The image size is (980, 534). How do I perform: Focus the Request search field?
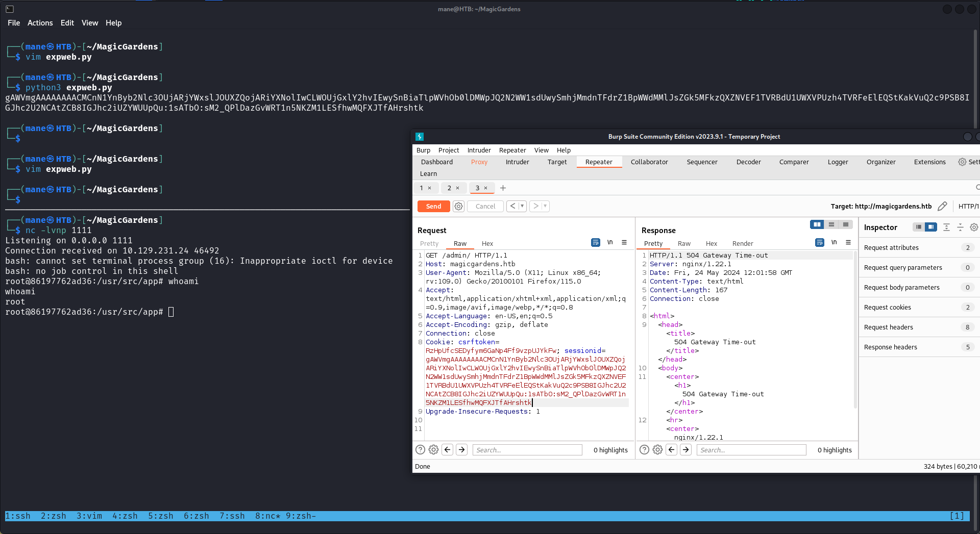[x=527, y=450]
